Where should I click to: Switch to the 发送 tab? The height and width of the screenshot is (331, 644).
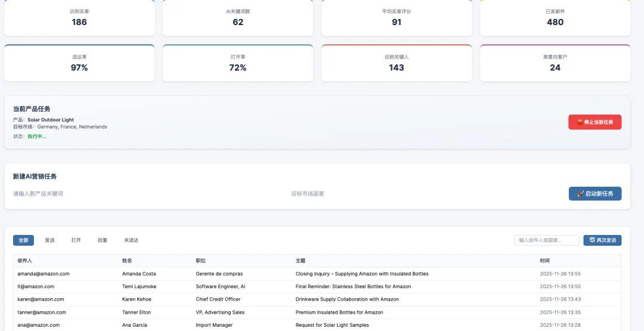[x=49, y=240]
